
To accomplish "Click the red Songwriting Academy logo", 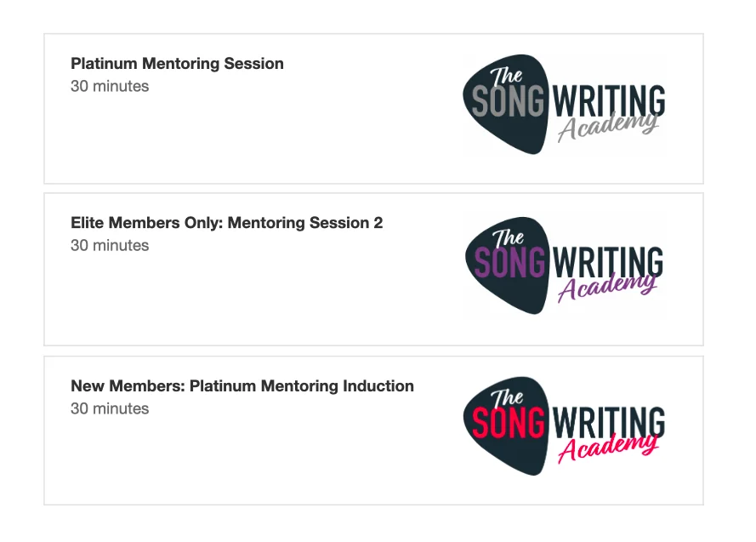I will click(564, 425).
